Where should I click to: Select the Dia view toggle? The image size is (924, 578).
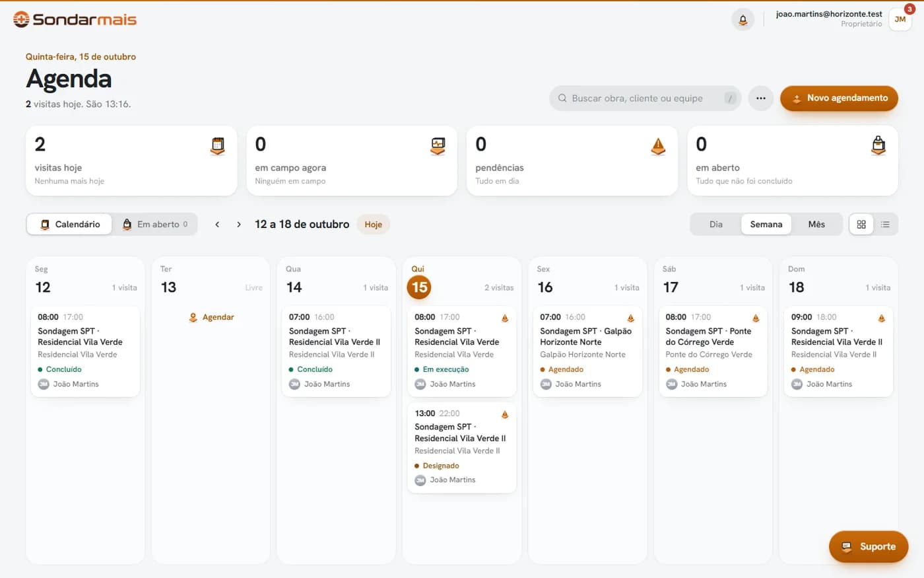tap(716, 225)
